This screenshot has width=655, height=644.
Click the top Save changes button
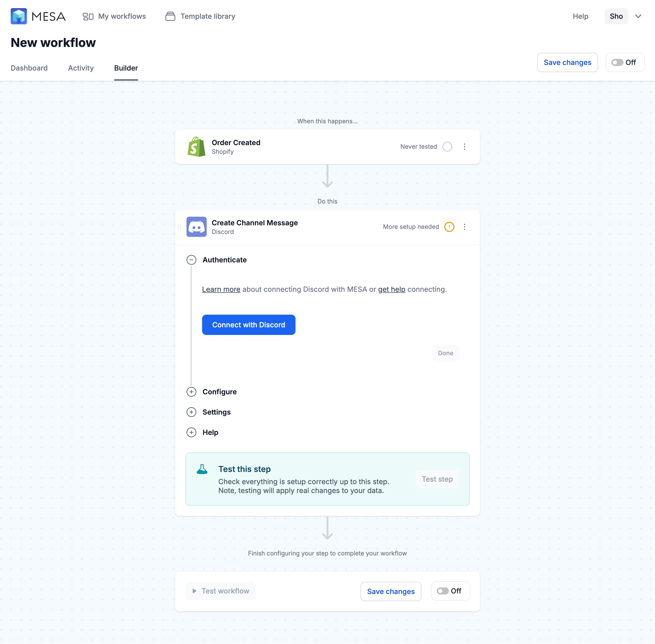pos(567,63)
